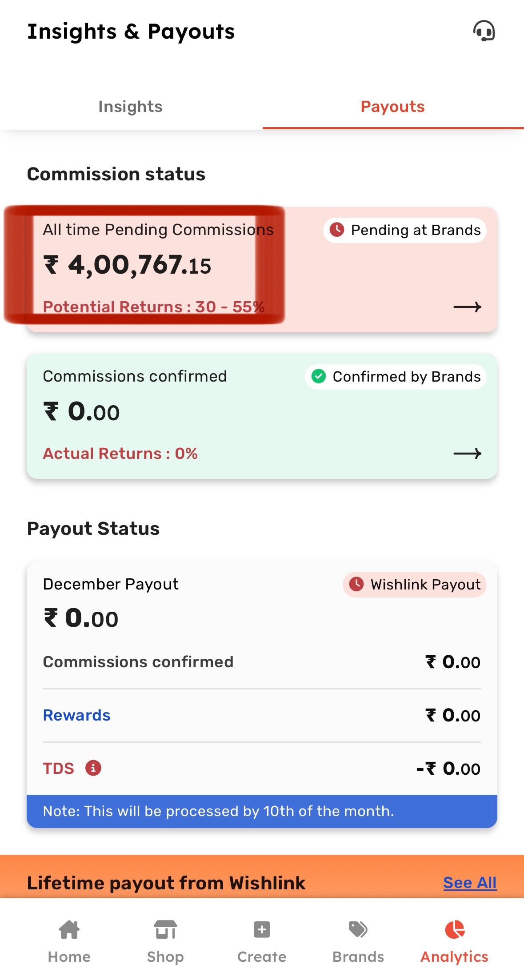Tap the Pending at Brands badge

click(x=405, y=230)
